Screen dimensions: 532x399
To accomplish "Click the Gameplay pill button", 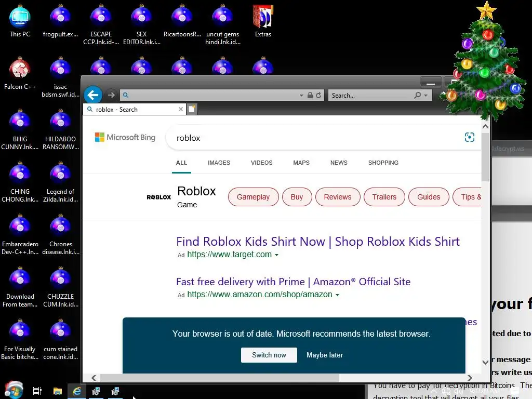I will 253,197.
